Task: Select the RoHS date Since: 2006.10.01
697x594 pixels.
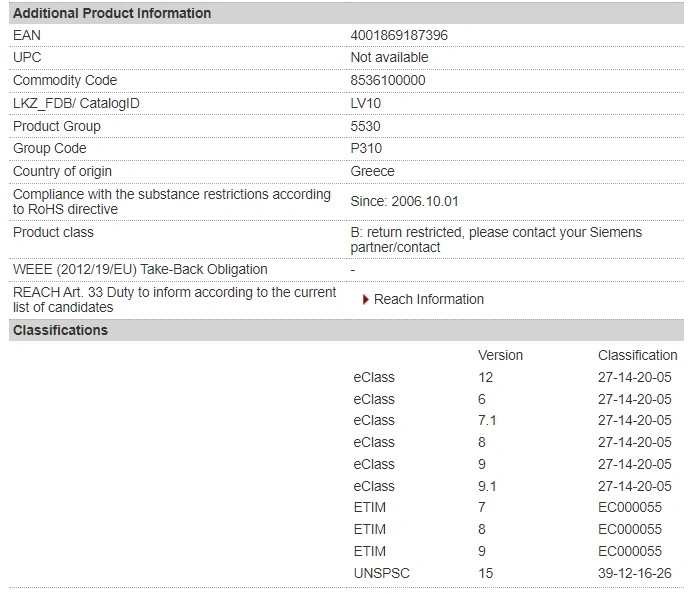Action: pyautogui.click(x=404, y=201)
